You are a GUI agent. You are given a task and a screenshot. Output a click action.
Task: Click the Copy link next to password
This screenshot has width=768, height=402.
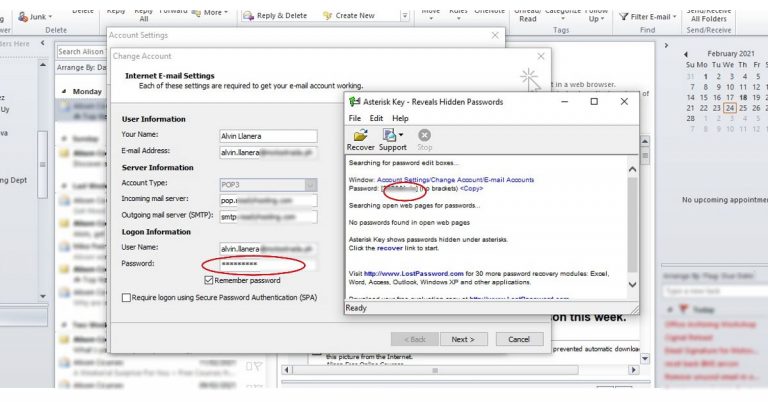point(471,189)
